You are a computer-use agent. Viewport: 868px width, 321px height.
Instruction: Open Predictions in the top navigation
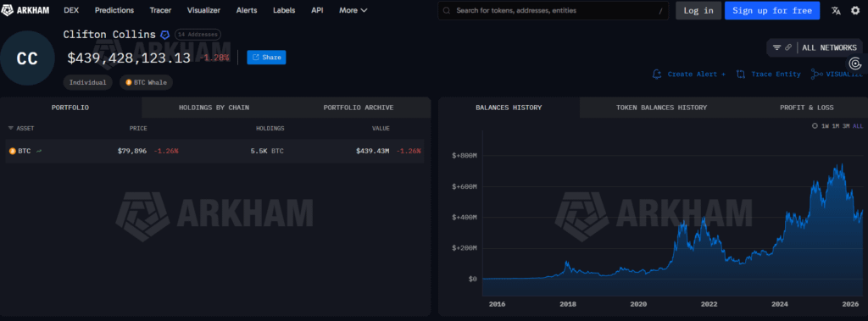coord(114,10)
